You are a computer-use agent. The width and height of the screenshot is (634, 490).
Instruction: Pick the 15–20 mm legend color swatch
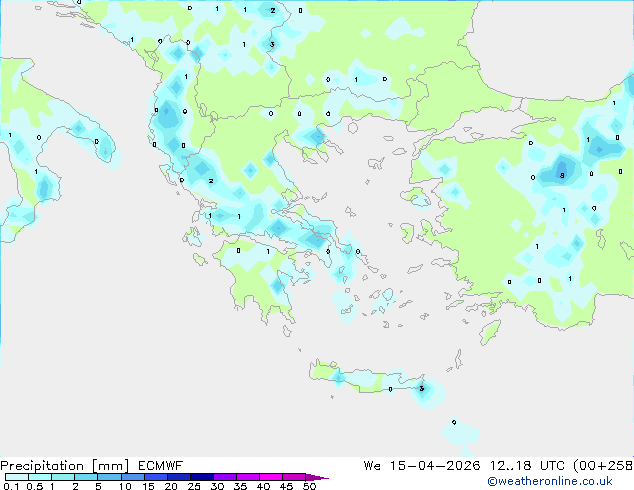(156, 477)
